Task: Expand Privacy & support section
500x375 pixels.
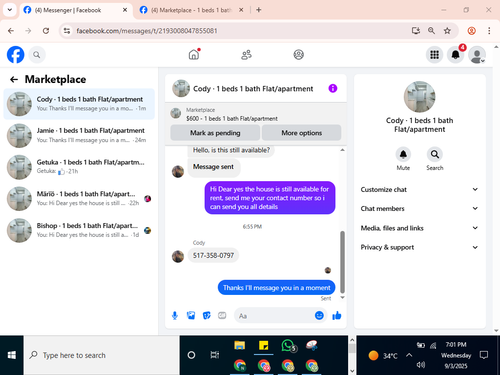Action: 419,247
